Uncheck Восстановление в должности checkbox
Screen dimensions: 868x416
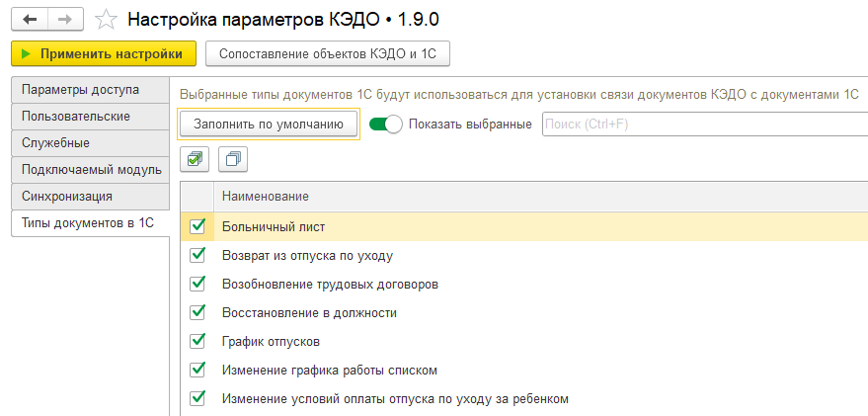197,312
